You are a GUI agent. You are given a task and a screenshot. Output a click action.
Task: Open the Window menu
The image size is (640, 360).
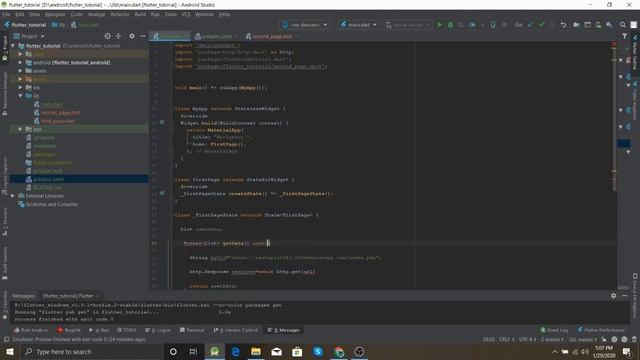pos(204,14)
